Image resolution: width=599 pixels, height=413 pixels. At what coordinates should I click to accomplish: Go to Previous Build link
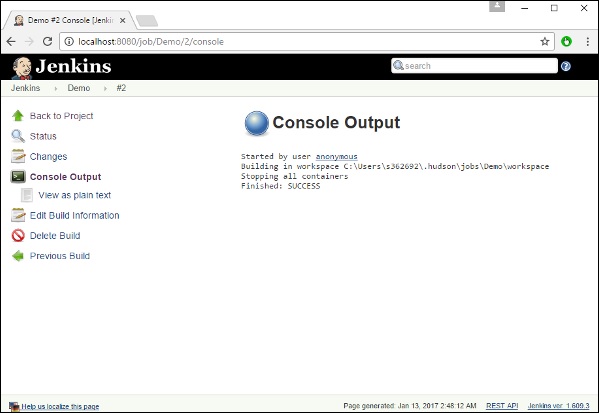click(60, 256)
